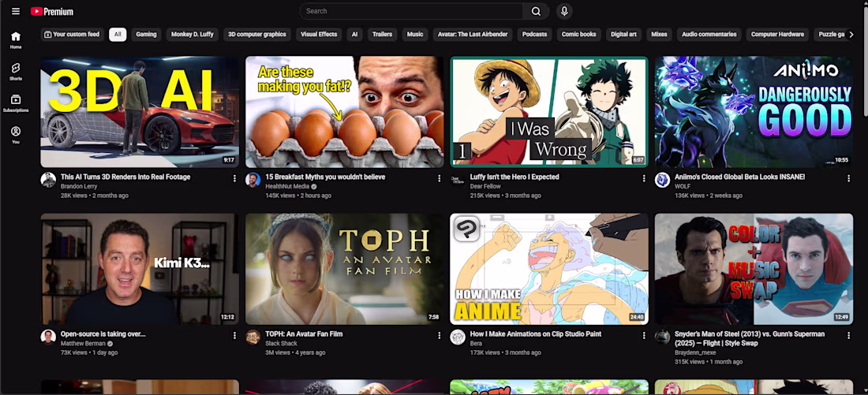The image size is (868, 395).
Task: Open options for Man of Steel video
Action: coord(848,335)
